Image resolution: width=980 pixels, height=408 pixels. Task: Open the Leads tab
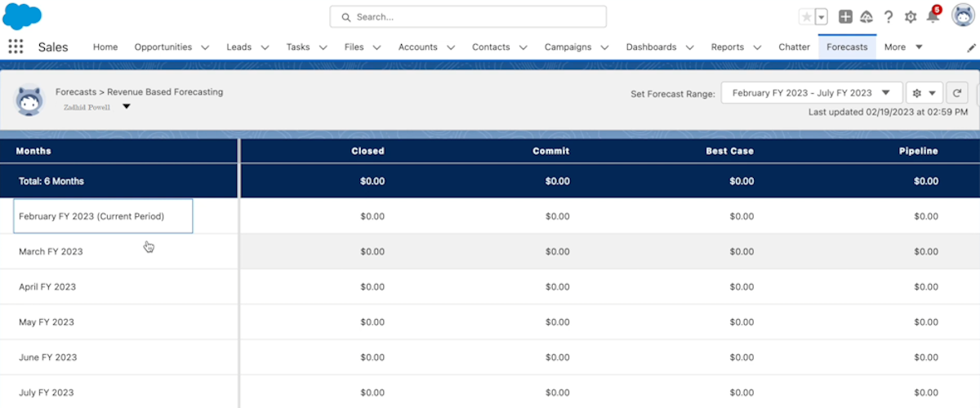click(238, 47)
